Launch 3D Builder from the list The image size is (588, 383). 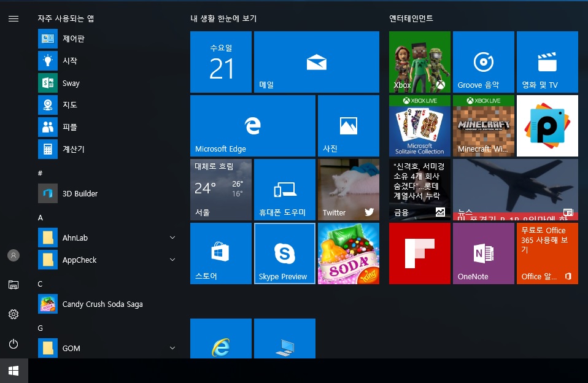pyautogui.click(x=107, y=193)
